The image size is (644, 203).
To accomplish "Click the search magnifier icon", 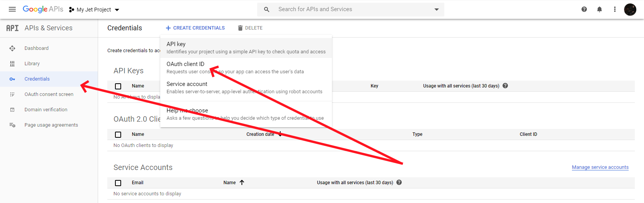I will pyautogui.click(x=266, y=9).
